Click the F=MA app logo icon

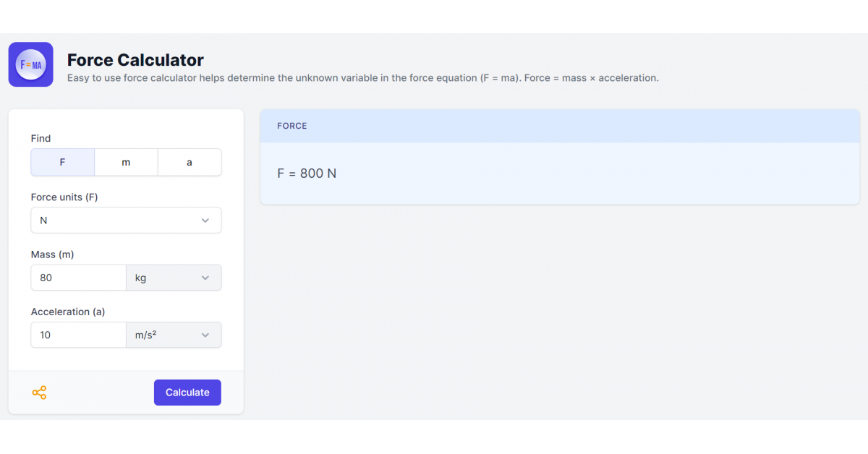pyautogui.click(x=30, y=64)
